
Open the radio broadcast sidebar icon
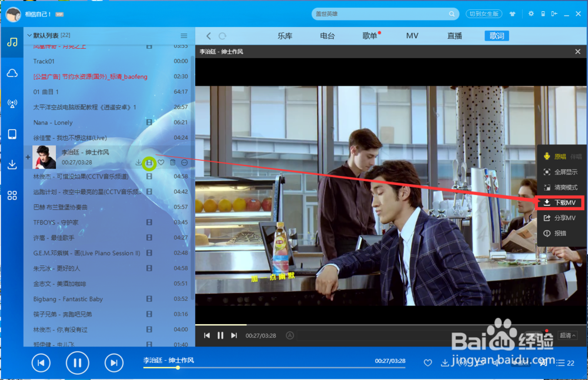tap(12, 103)
